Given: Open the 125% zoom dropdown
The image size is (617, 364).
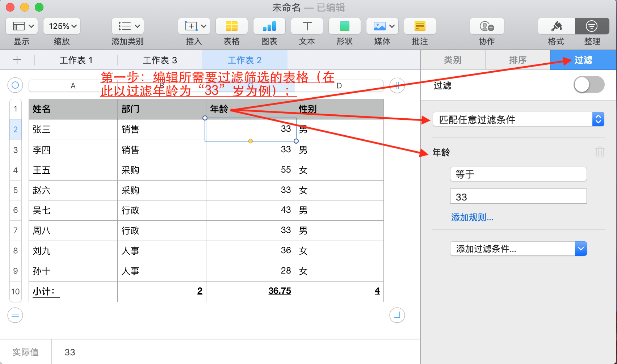Looking at the screenshot, I should click(x=62, y=26).
